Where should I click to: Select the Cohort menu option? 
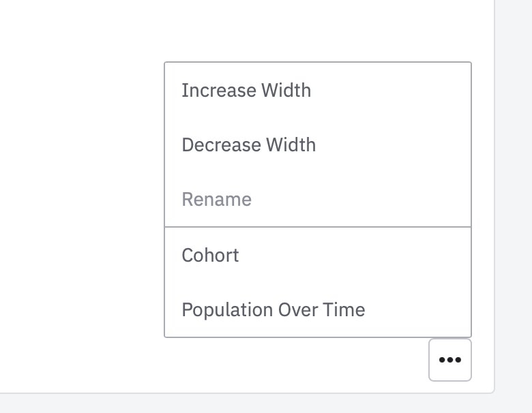211,256
